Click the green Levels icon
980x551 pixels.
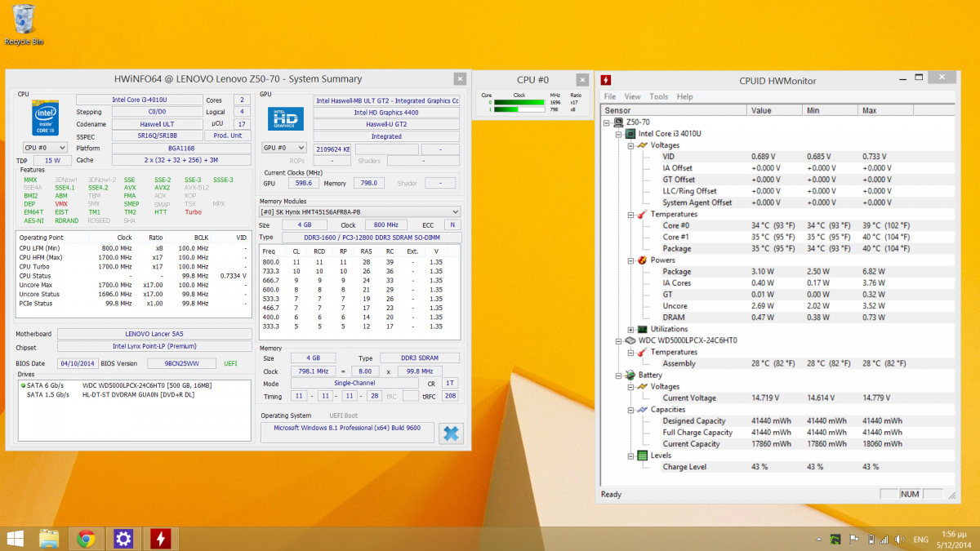pyautogui.click(x=642, y=455)
